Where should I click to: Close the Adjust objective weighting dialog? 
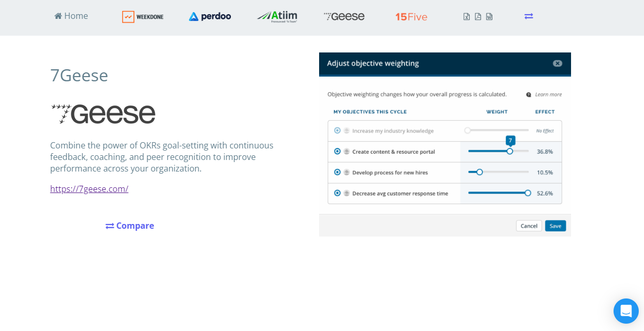557,63
